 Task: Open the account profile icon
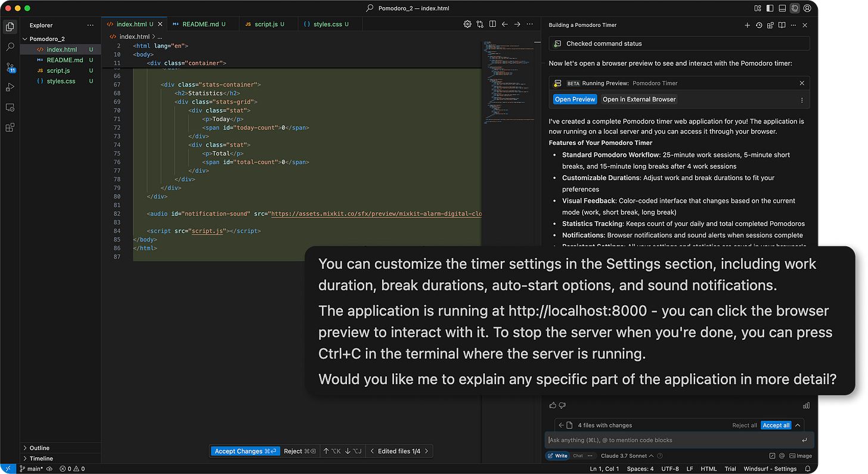click(807, 8)
